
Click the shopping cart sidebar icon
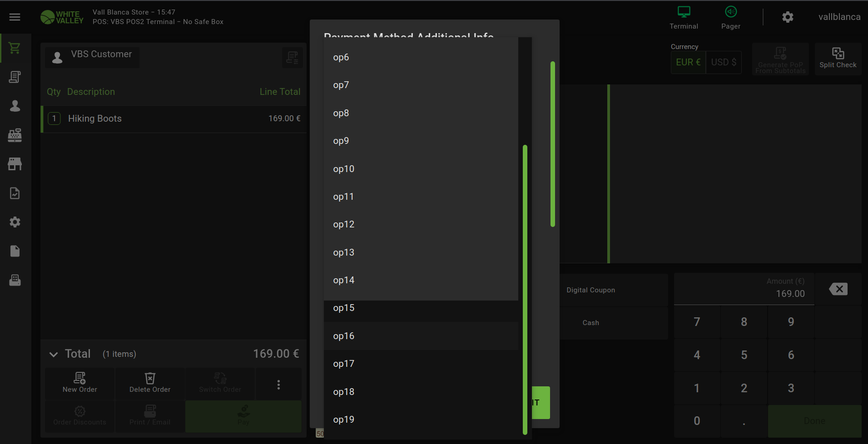coord(15,48)
